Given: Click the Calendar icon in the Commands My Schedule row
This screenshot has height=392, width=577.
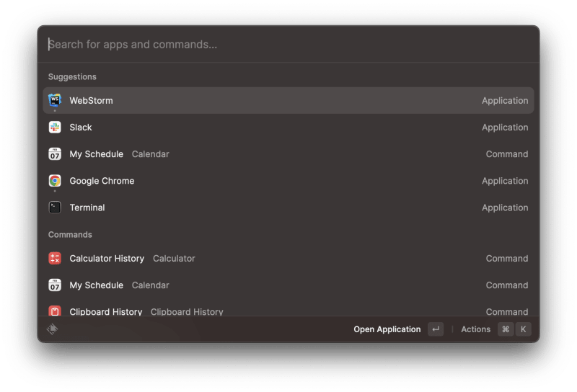Looking at the screenshot, I should [55, 285].
